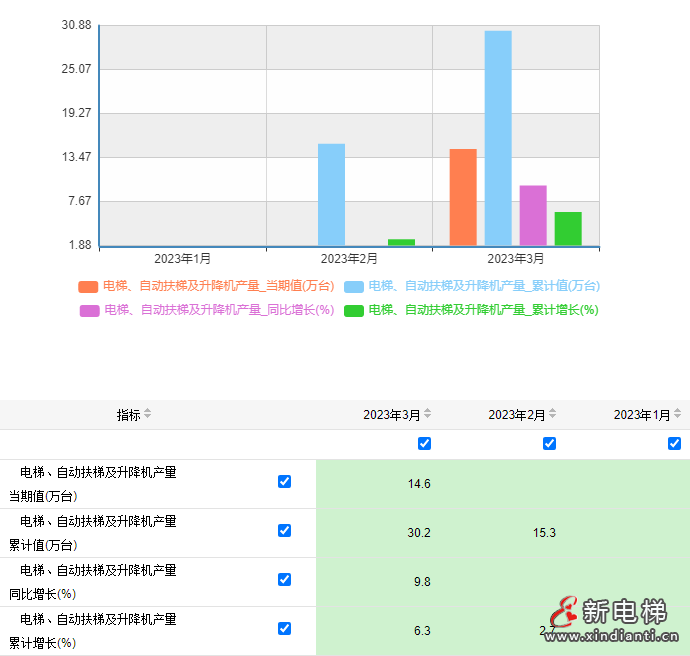Uncheck the 同比增长(%) row checkbox

284,580
